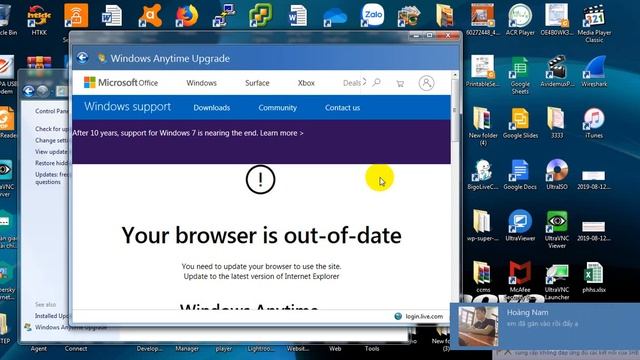The image size is (640, 360).
Task: Launch Firefox from desktop
Action: pyautogui.click(x=187, y=16)
